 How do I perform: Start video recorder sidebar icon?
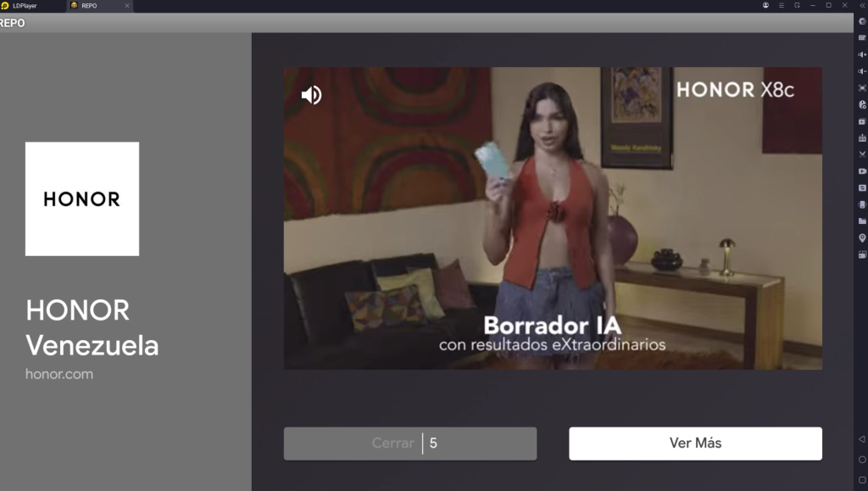coord(862,171)
